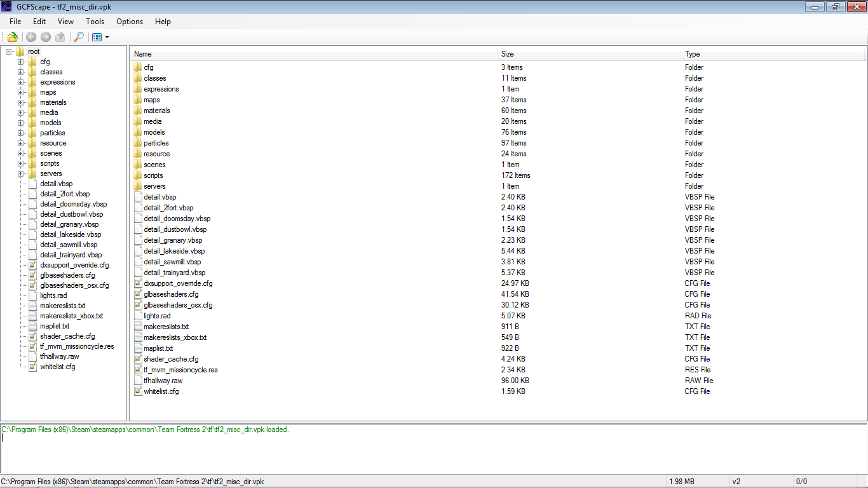This screenshot has width=868, height=488.
Task: Click the Up one level toolbar icon
Action: (x=60, y=37)
